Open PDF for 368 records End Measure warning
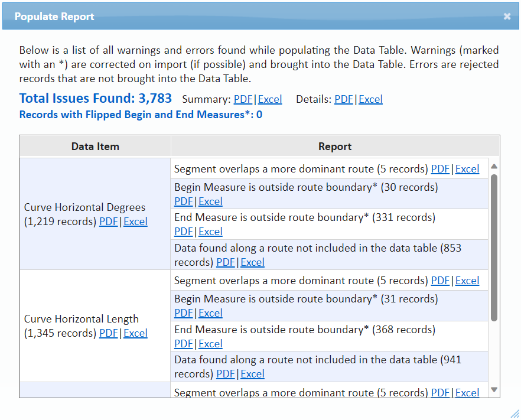521x420 pixels. tap(184, 344)
